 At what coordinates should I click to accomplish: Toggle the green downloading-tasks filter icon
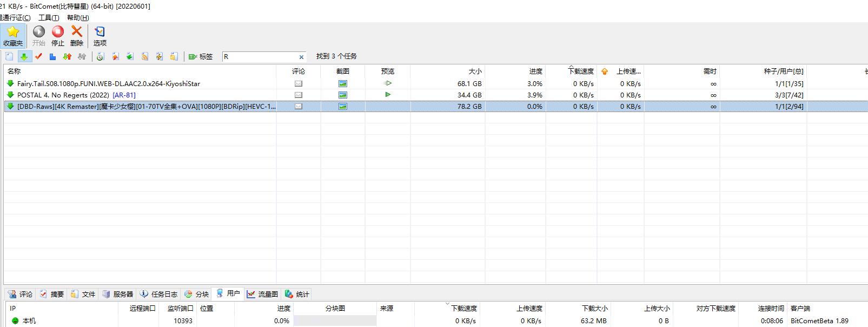[24, 56]
